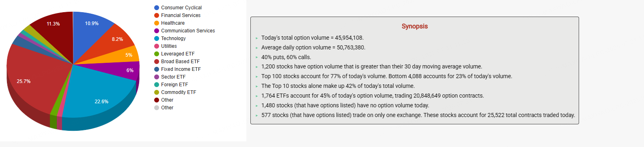Click the Financial Services legend dot

click(x=157, y=15)
